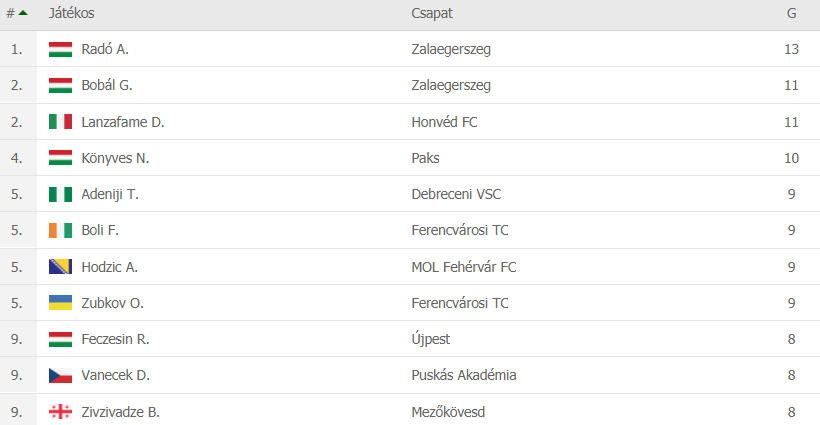Open player Könyves N. profile
The width and height of the screenshot is (820, 425).
pos(115,158)
